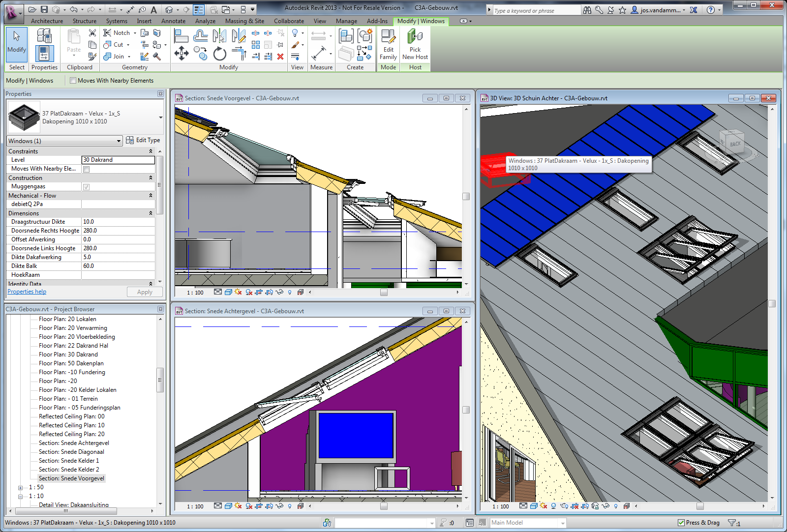Open the Manage ribbon tab

(346, 21)
